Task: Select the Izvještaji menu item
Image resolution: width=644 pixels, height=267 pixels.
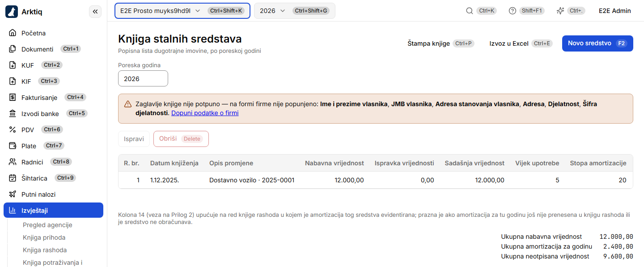Action: (x=53, y=211)
